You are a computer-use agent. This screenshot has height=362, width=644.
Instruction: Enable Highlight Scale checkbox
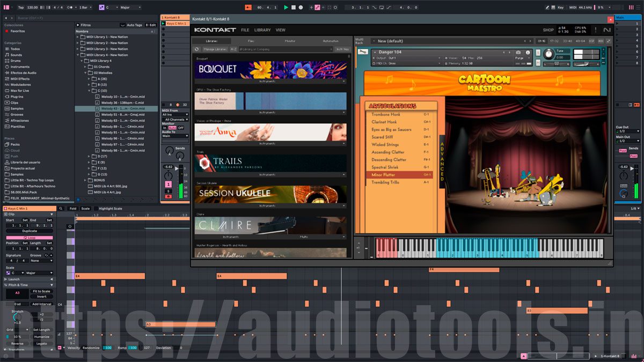coord(96,209)
